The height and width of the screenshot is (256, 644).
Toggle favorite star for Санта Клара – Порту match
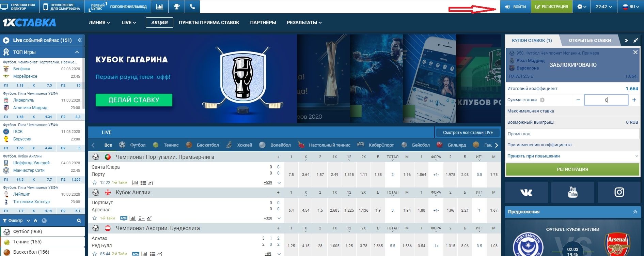pos(95,183)
